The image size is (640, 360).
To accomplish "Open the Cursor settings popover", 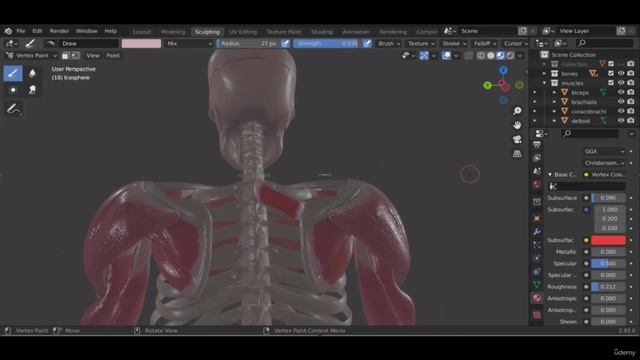I will click(516, 43).
